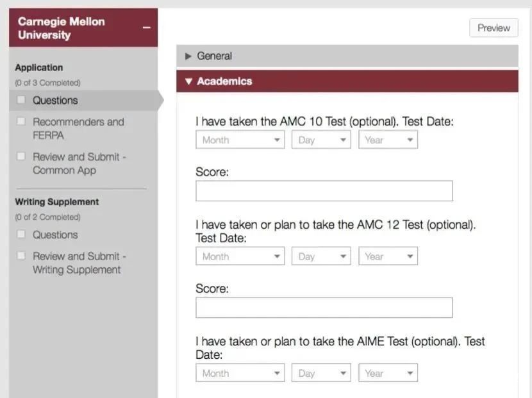The height and width of the screenshot is (398, 532).
Task: Toggle Recommenders and FERPA checkbox
Action: point(21,122)
